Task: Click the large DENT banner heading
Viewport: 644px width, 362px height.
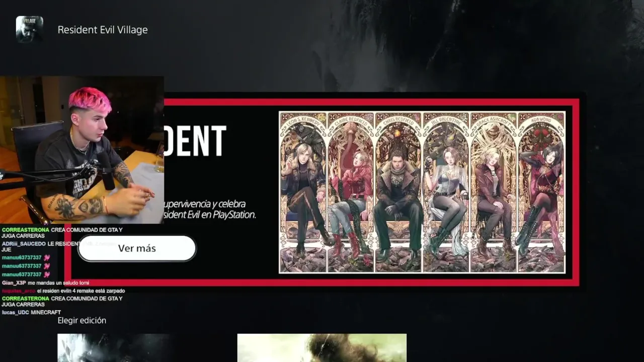Action: click(x=195, y=141)
